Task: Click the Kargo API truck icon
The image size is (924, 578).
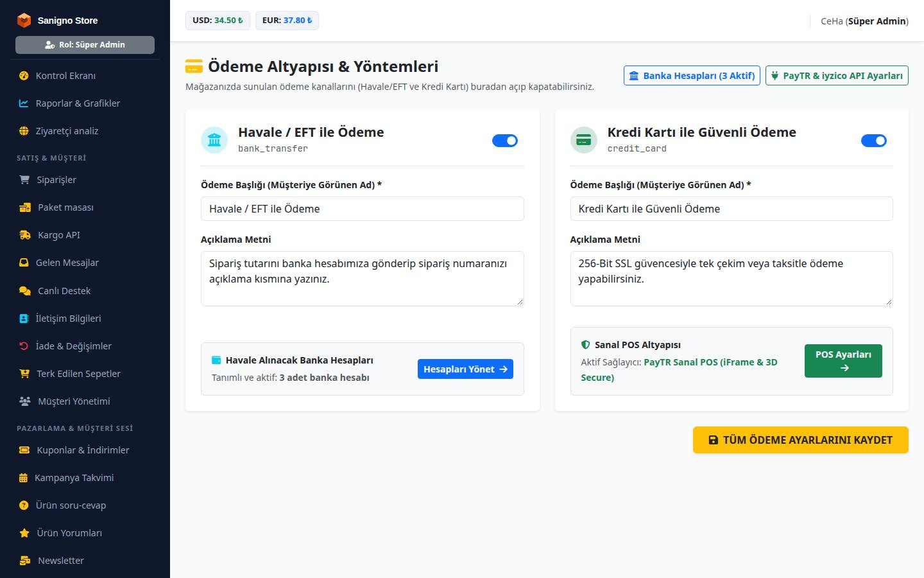Action: coord(25,235)
